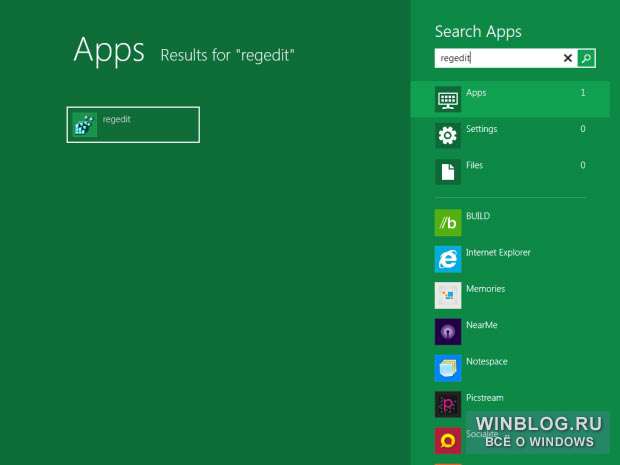Open the Notespace app icon
The width and height of the screenshot is (620, 465).
pyautogui.click(x=448, y=368)
